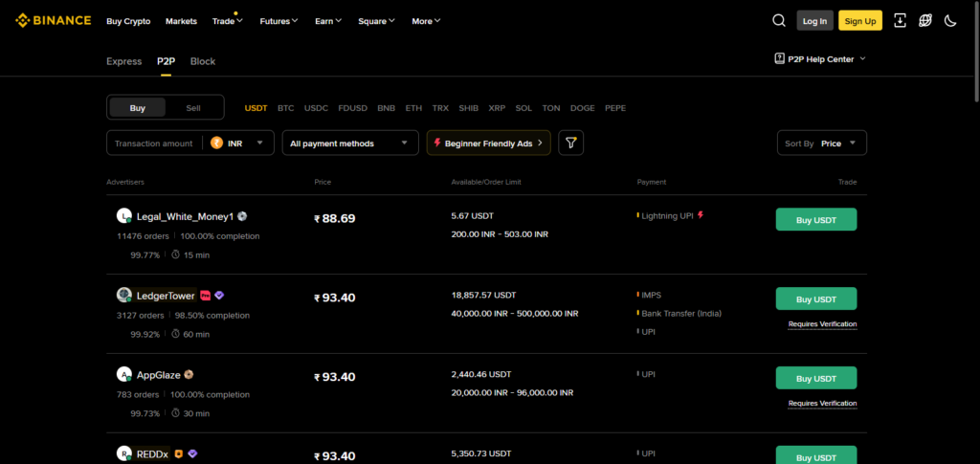
Task: Switch to the Sell toggle
Action: tap(193, 108)
